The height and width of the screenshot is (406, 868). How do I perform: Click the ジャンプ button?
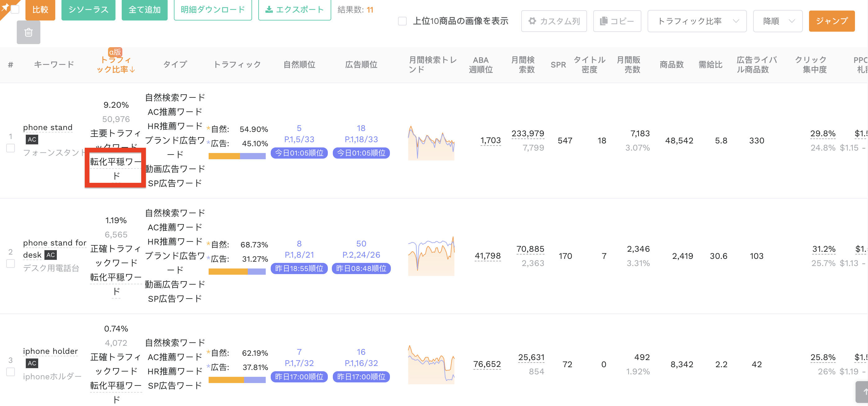tap(832, 21)
